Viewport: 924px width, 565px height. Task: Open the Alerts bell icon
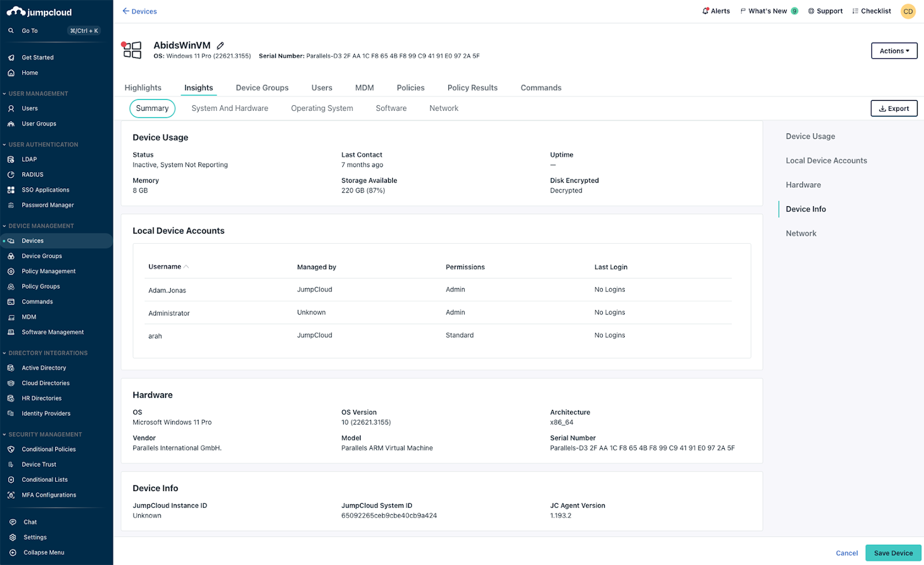coord(705,11)
